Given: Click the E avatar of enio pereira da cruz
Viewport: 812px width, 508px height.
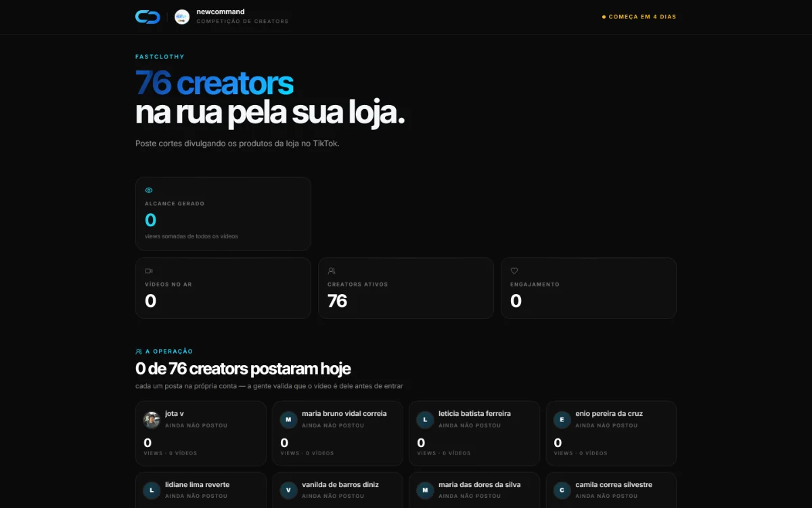Looking at the screenshot, I should click(x=562, y=420).
